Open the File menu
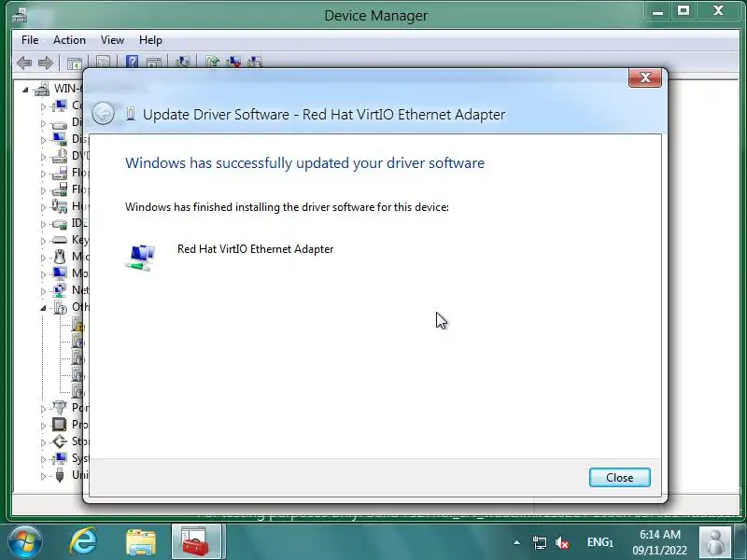 tap(30, 40)
